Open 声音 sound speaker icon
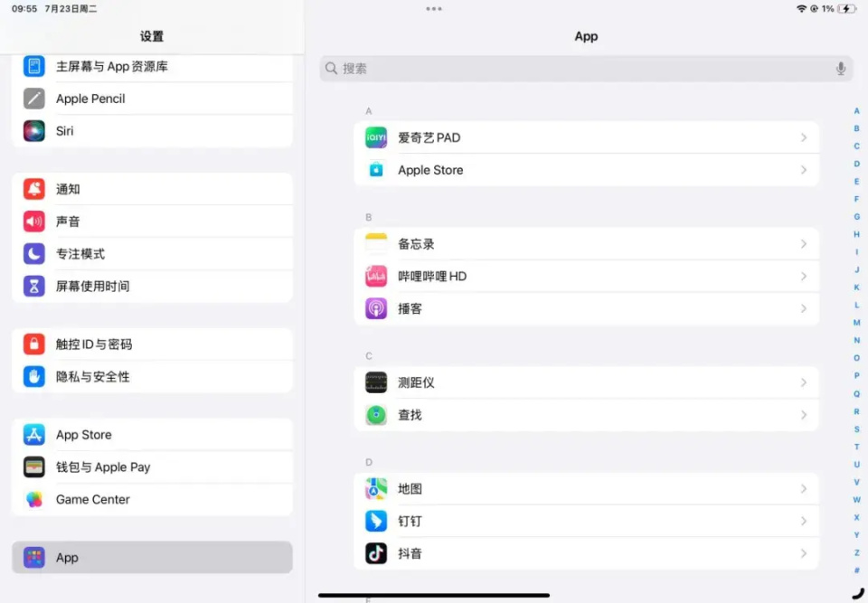The height and width of the screenshot is (603, 868). tap(33, 221)
